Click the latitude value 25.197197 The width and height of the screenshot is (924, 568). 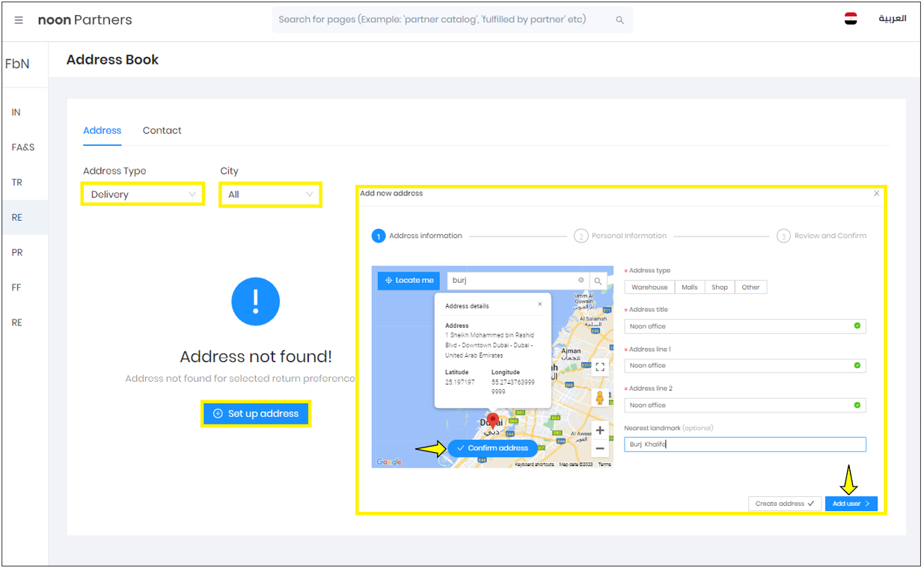pyautogui.click(x=460, y=382)
